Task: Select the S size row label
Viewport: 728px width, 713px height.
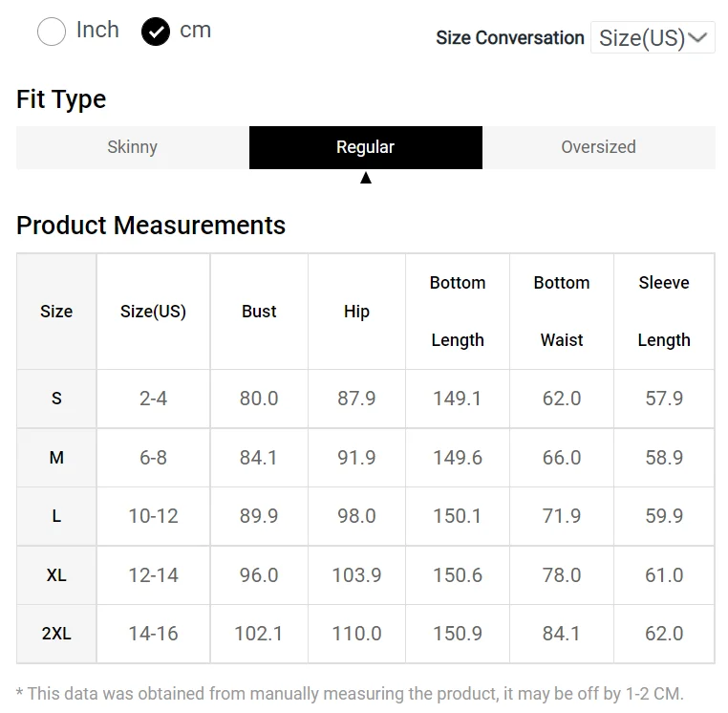Action: pos(56,399)
